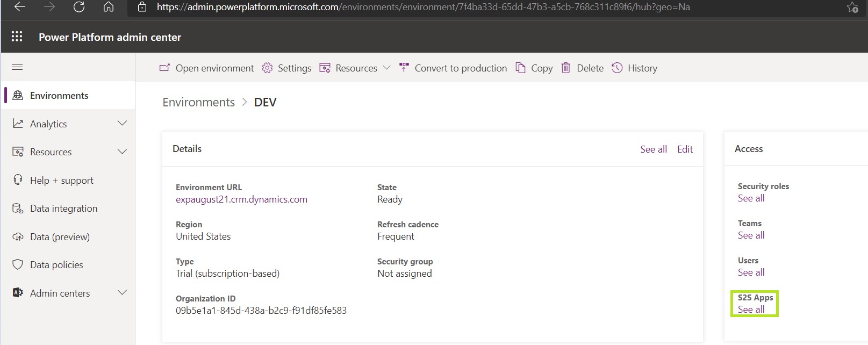Image resolution: width=868 pixels, height=345 pixels.
Task: Click Edit in the Details card
Action: (685, 149)
